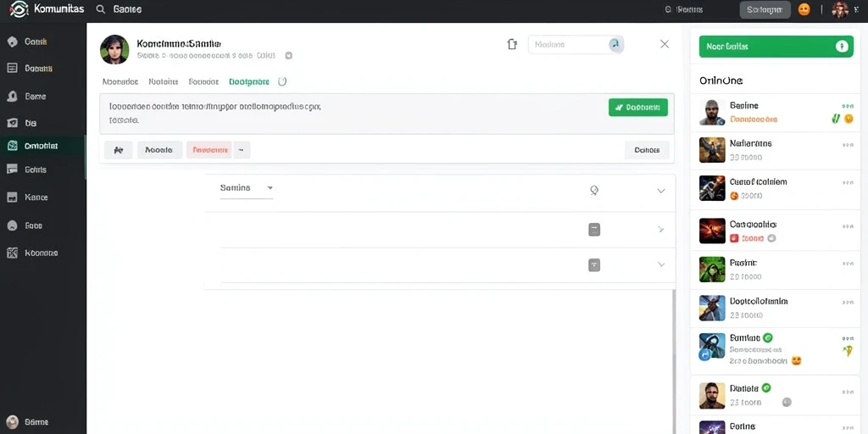Viewport: 868px width, 434px height.
Task: Focus the rounded input field in the panel header
Action: coord(576,45)
